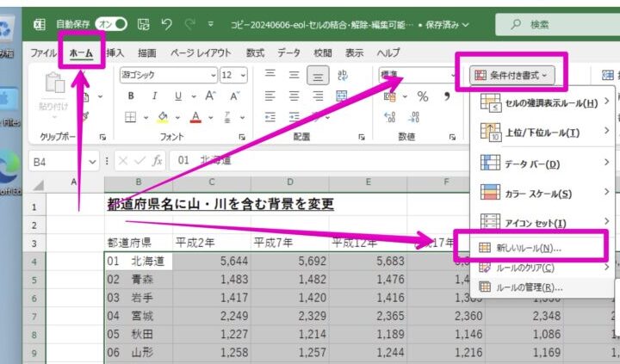Click the Decrease Indent icon
Image resolution: width=620 pixels, height=364 pixels.
(270, 117)
